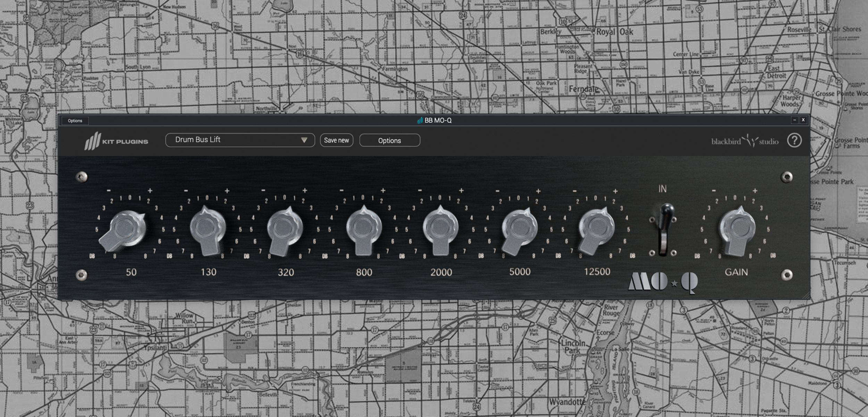Toggle the IN bypass switch
The height and width of the screenshot is (417, 868).
[663, 229]
